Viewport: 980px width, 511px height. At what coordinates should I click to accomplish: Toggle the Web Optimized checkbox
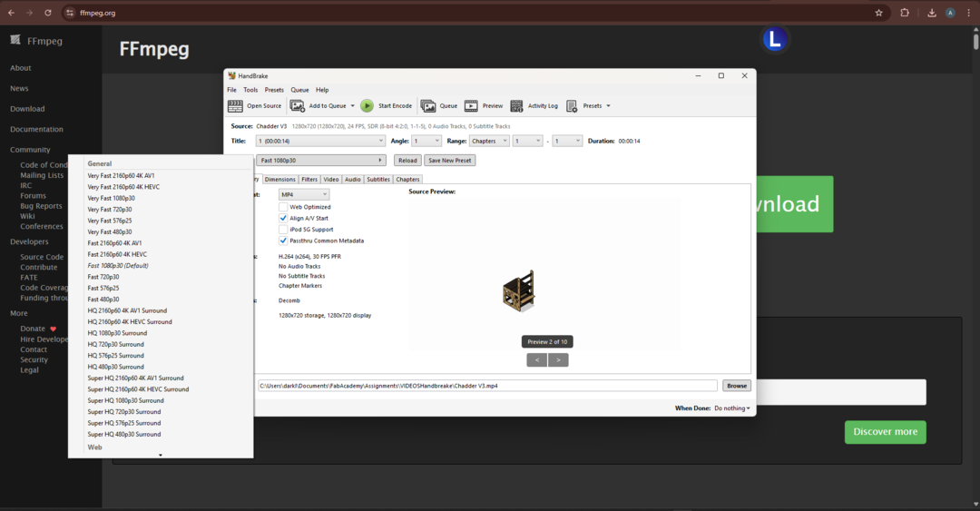[x=283, y=207]
